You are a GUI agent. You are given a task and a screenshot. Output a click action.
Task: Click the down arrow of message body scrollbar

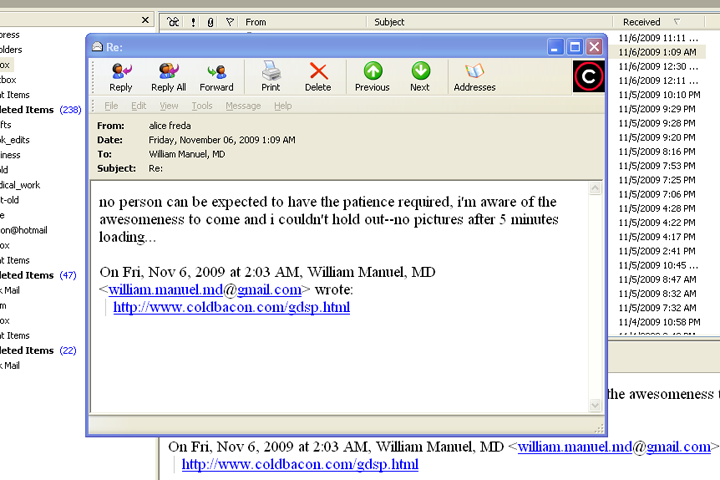point(595,405)
